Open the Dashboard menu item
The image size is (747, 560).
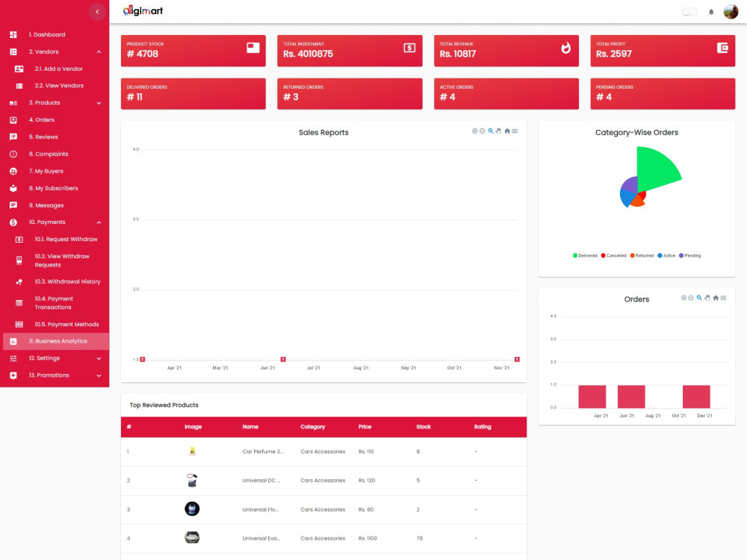click(x=55, y=35)
